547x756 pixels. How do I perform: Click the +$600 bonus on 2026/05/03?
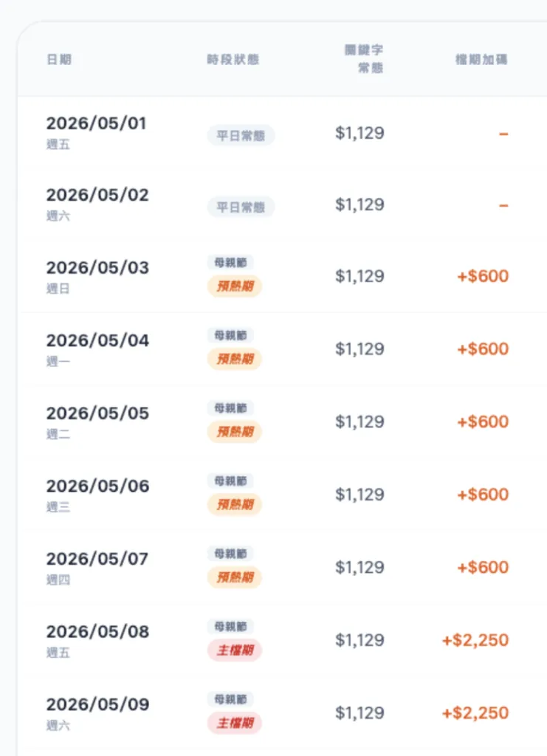click(483, 276)
